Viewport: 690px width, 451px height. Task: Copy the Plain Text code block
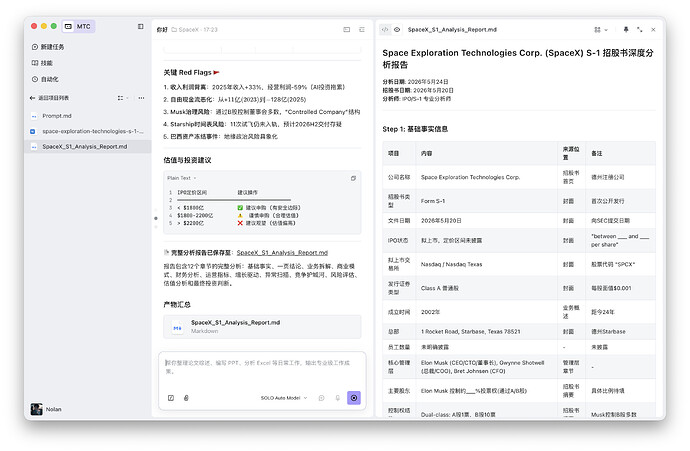[x=353, y=178]
